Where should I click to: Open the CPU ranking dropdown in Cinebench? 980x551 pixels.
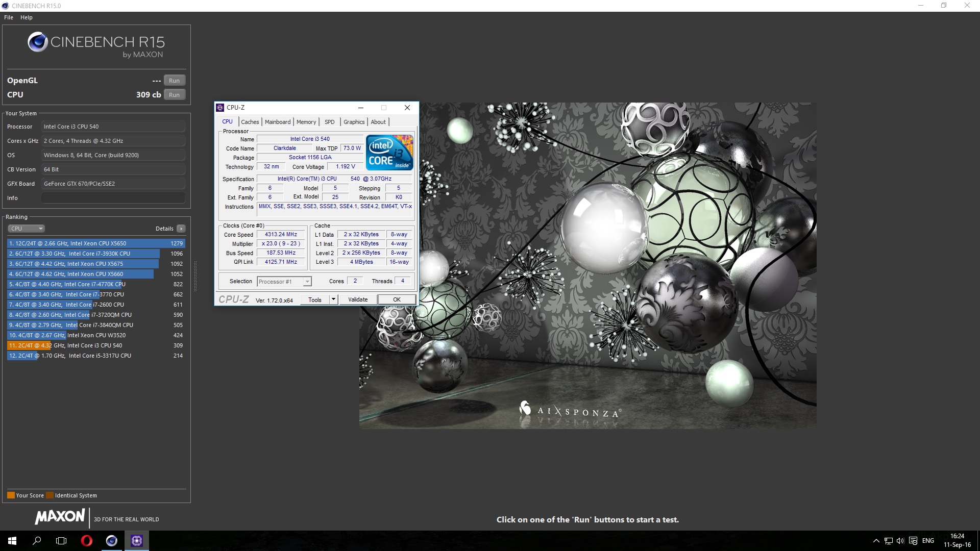(x=26, y=228)
